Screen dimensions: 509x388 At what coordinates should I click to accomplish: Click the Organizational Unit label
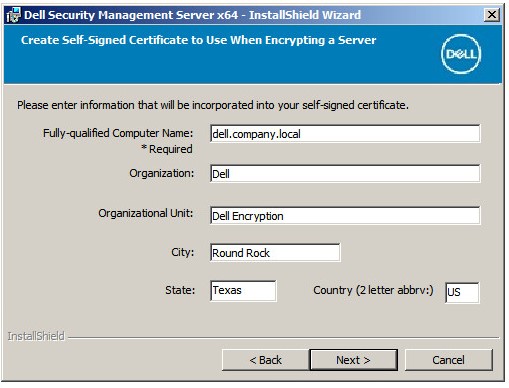click(146, 213)
